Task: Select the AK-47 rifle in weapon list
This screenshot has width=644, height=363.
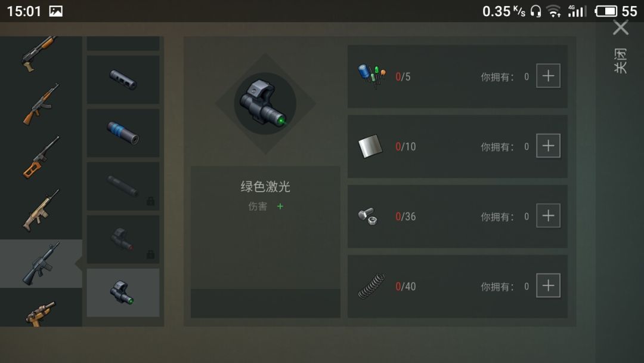Action: click(x=41, y=104)
